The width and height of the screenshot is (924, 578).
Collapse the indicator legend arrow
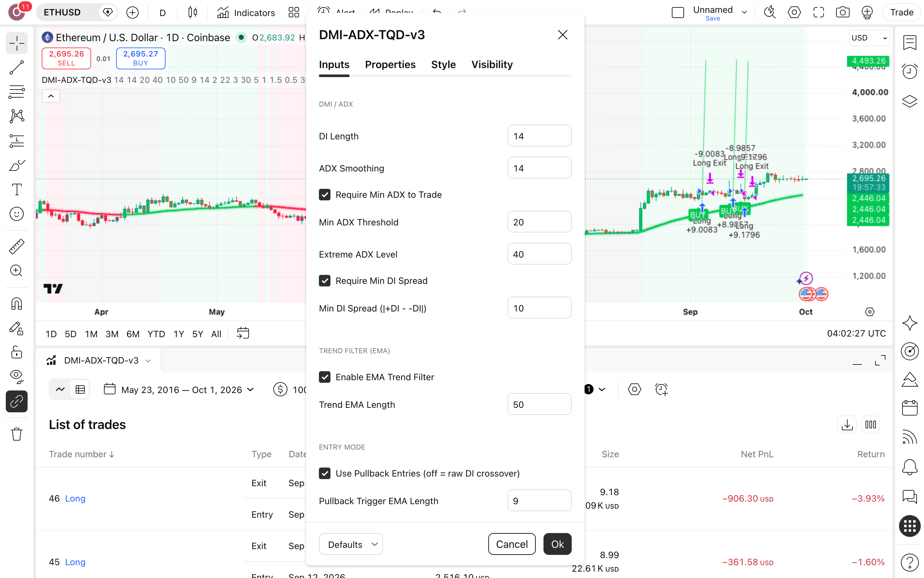click(51, 96)
